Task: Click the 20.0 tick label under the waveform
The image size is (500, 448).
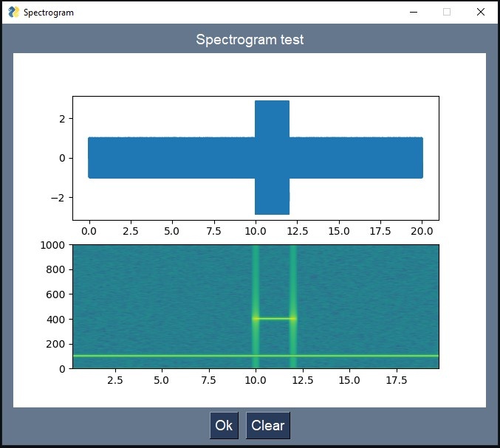Action: click(x=422, y=232)
